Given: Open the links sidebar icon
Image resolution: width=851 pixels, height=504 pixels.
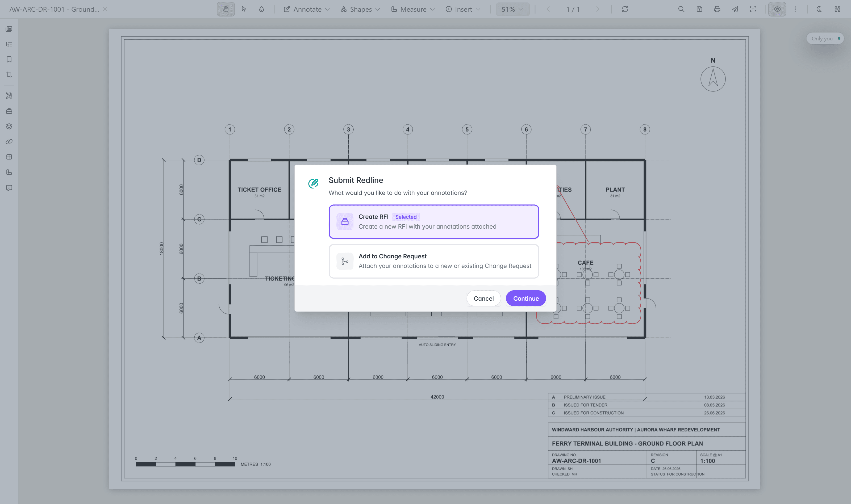Looking at the screenshot, I should tap(9, 142).
